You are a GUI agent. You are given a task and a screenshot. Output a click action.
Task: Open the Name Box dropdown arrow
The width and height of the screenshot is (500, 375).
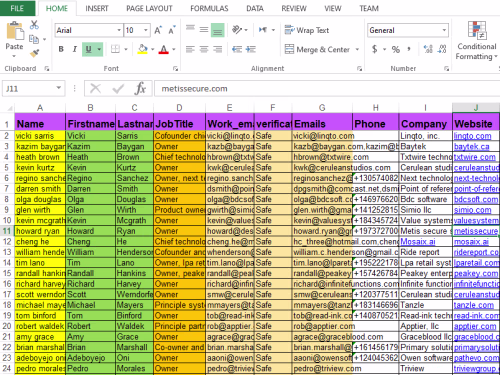[x=59, y=88]
